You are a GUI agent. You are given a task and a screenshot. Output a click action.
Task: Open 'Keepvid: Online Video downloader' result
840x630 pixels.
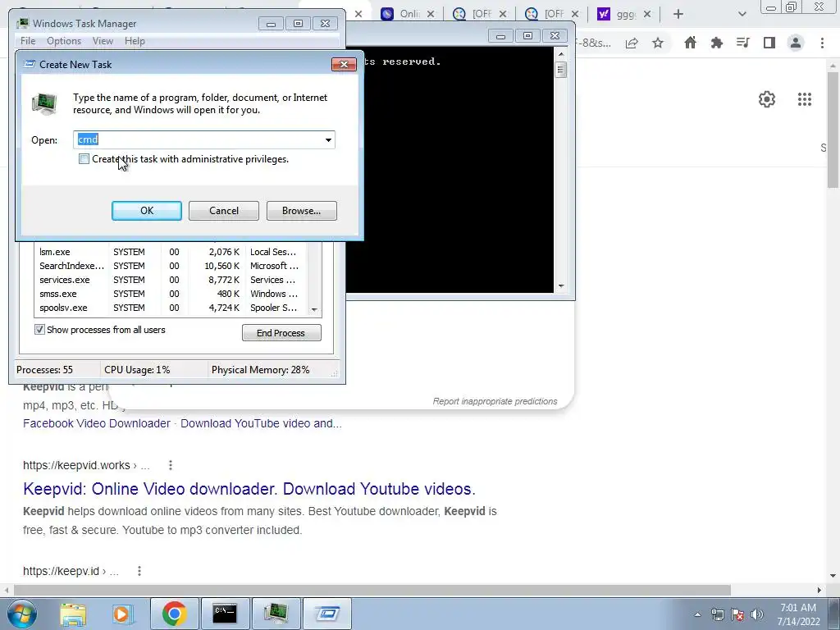(249, 489)
